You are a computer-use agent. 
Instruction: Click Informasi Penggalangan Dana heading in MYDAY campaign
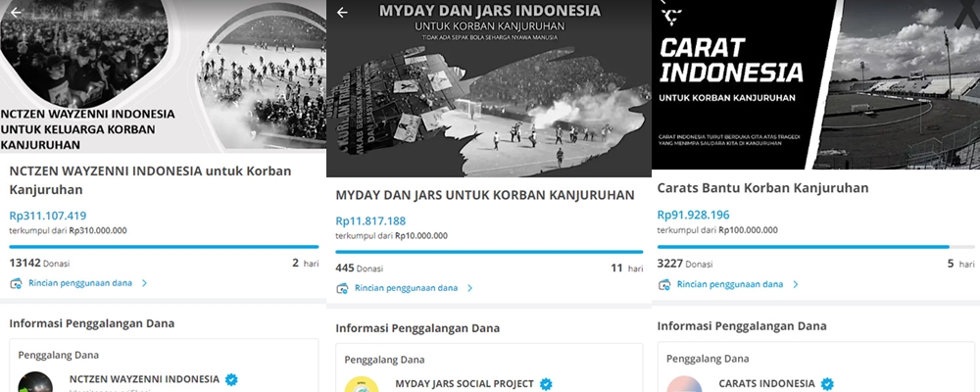pos(417,328)
